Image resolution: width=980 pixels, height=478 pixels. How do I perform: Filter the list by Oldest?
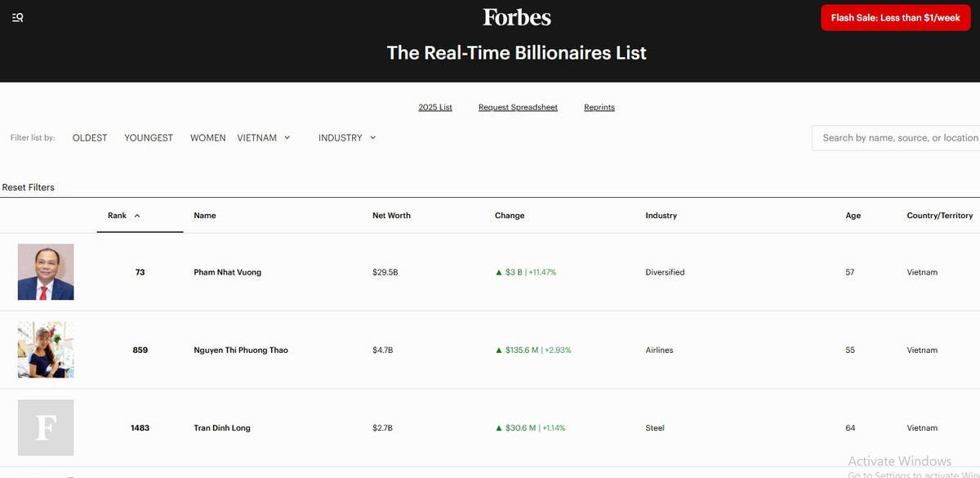coord(90,138)
